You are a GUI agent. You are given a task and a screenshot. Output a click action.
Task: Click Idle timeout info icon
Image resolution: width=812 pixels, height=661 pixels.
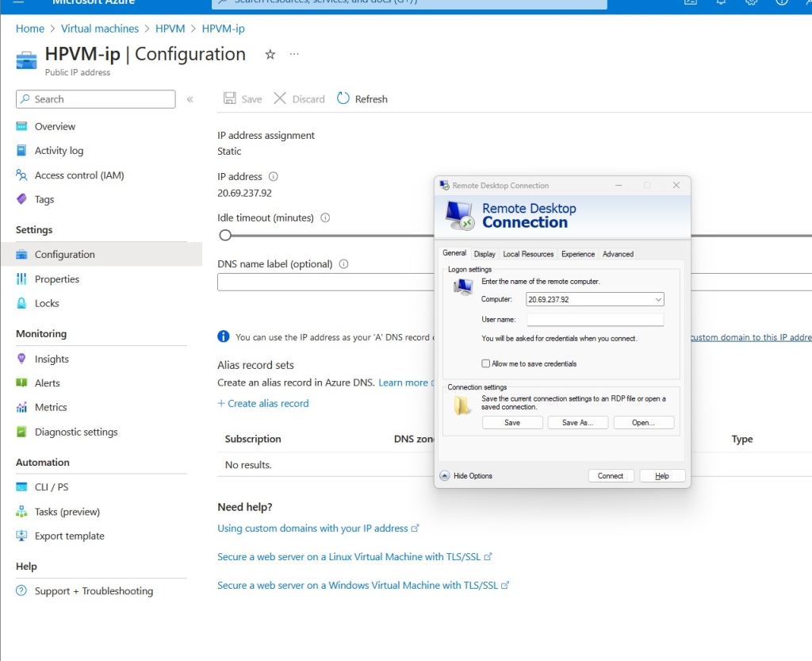point(325,217)
